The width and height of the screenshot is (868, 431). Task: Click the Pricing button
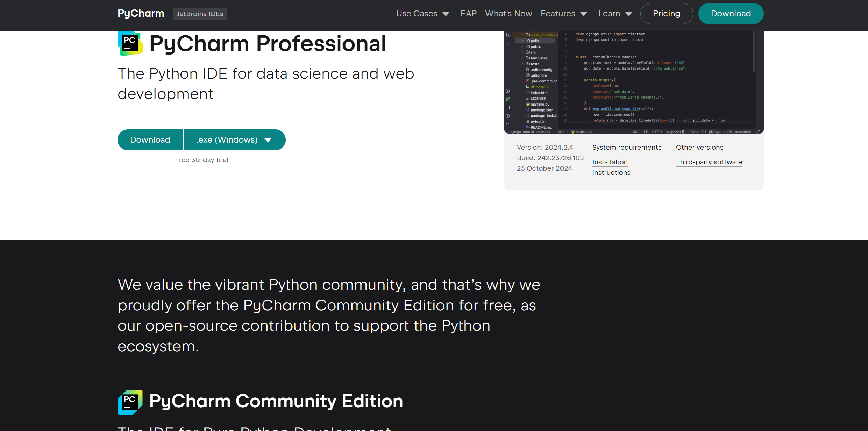(667, 14)
